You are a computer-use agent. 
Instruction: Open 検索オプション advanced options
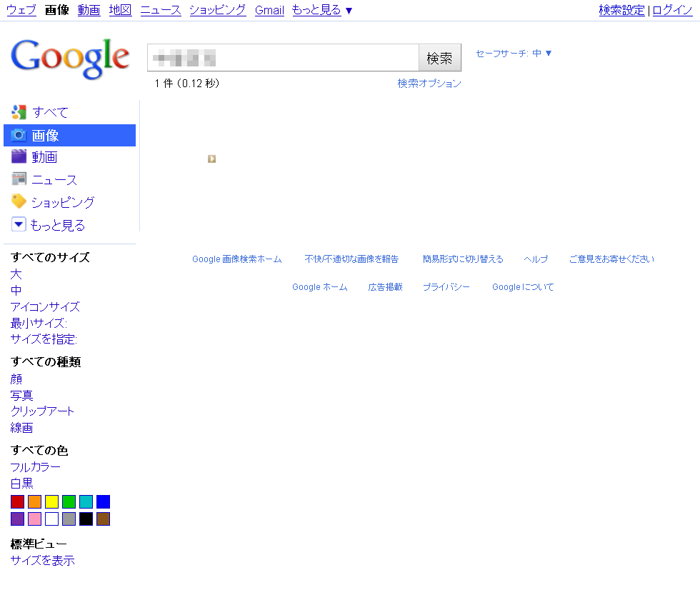(429, 84)
